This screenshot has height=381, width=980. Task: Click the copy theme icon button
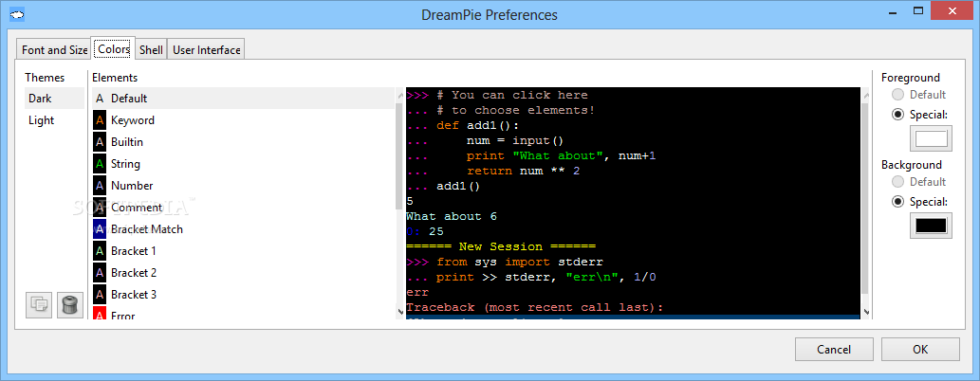coord(39,305)
